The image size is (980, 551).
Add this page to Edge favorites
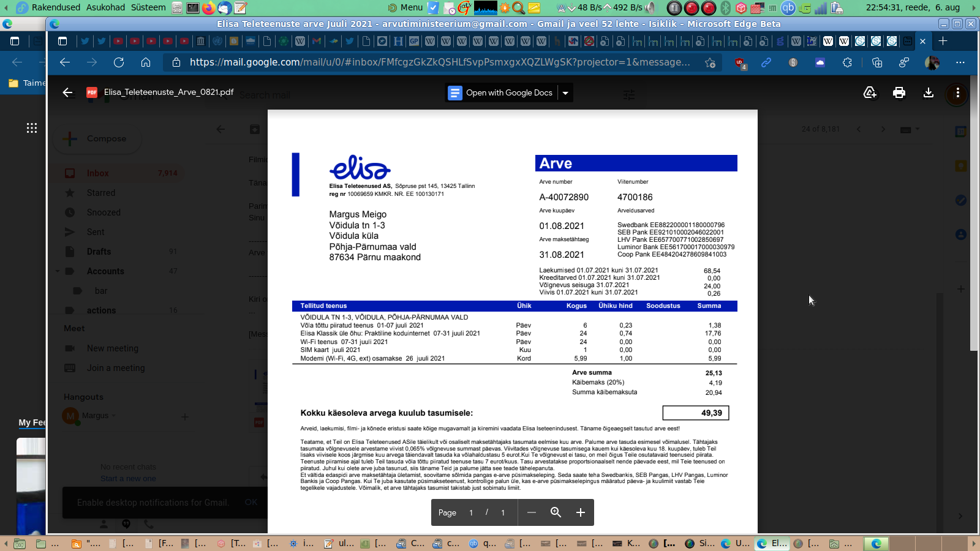tap(710, 62)
